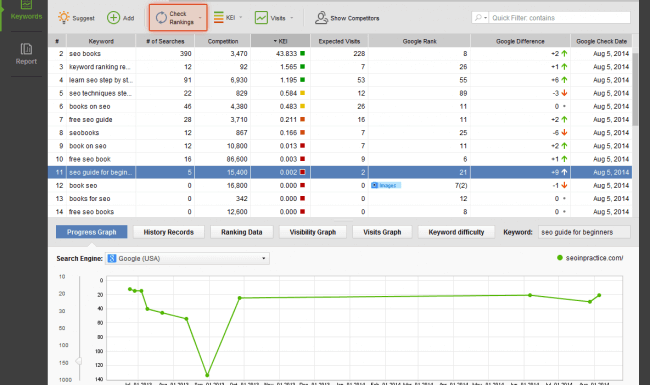Sort by the Keyword column header
The width and height of the screenshot is (650, 385).
click(101, 41)
